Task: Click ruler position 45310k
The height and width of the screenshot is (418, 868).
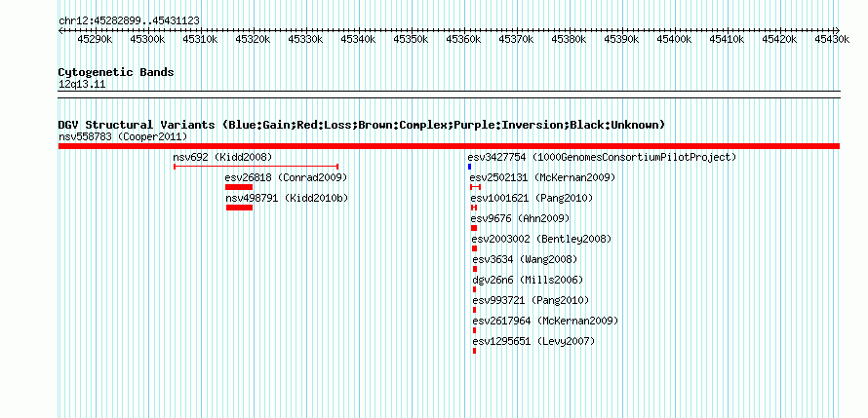Action: tap(200, 39)
